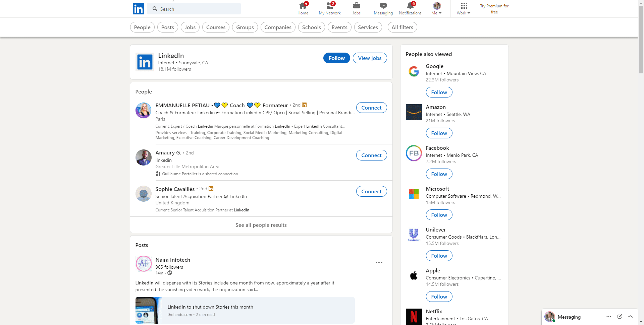The image size is (644, 325).
Task: Expand the Work apps grid menu
Action: pyautogui.click(x=464, y=9)
